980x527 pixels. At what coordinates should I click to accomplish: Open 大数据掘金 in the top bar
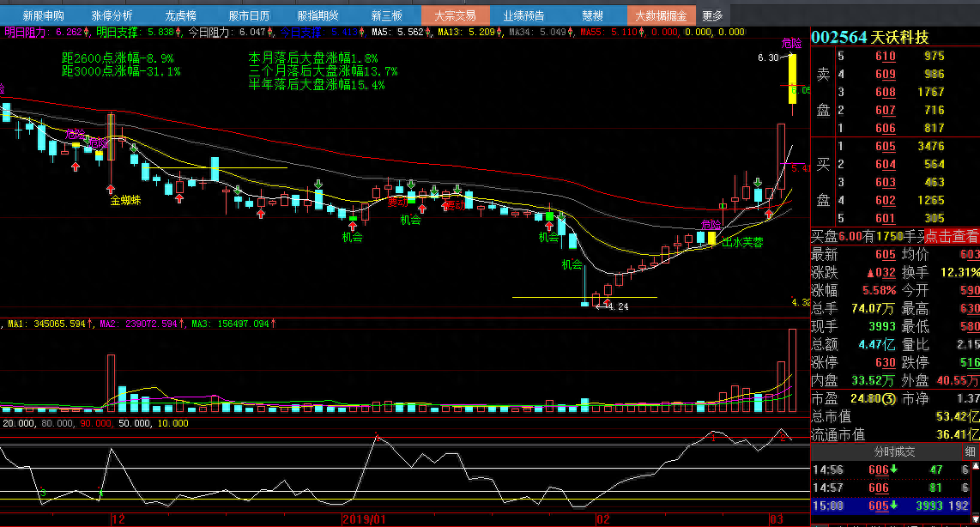[x=661, y=15]
